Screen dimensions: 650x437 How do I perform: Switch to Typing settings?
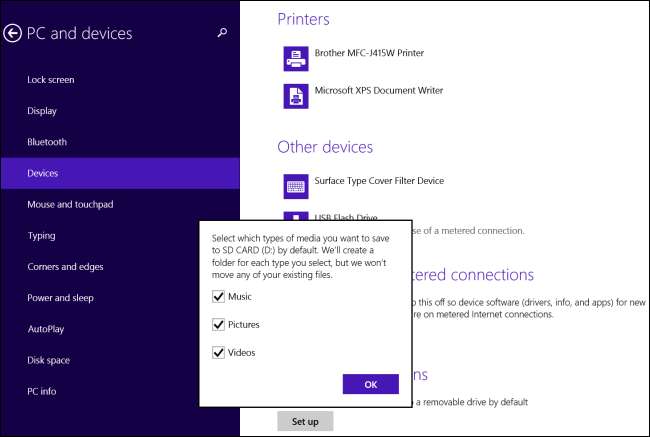click(x=41, y=236)
